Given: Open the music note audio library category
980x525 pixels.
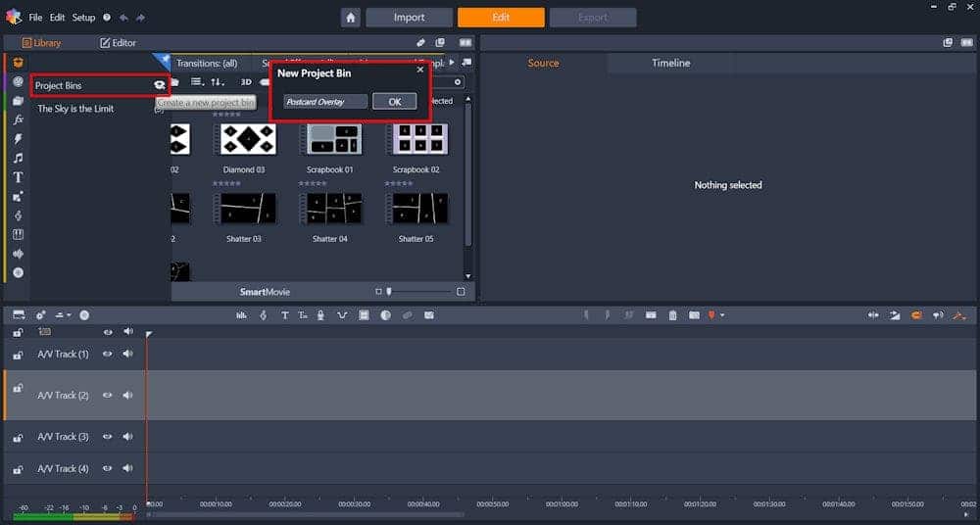Looking at the screenshot, I should pyautogui.click(x=18, y=158).
